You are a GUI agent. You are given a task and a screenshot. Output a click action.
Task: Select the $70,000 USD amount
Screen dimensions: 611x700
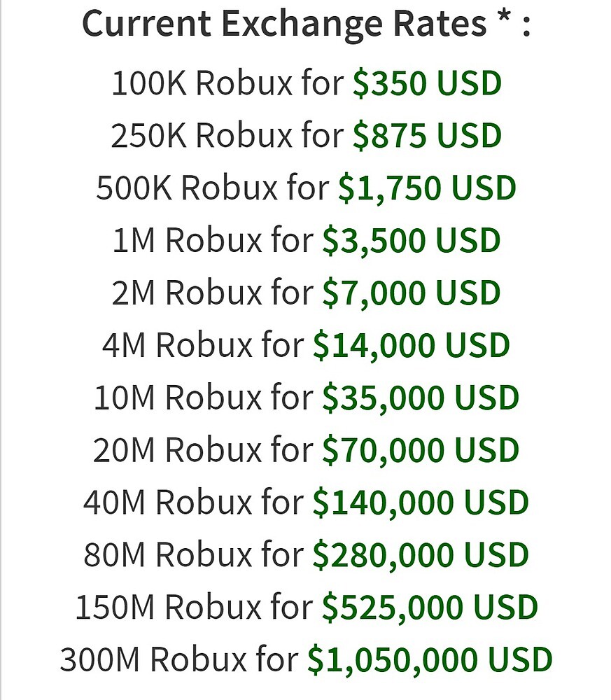(x=420, y=451)
